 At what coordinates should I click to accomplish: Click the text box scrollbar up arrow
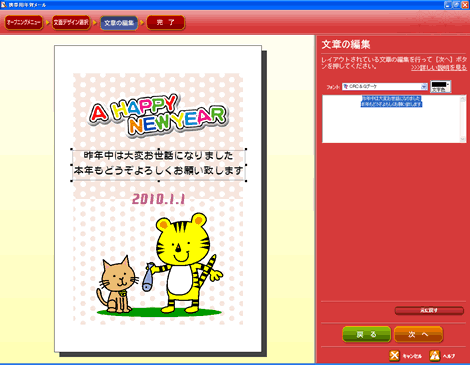pos(463,98)
